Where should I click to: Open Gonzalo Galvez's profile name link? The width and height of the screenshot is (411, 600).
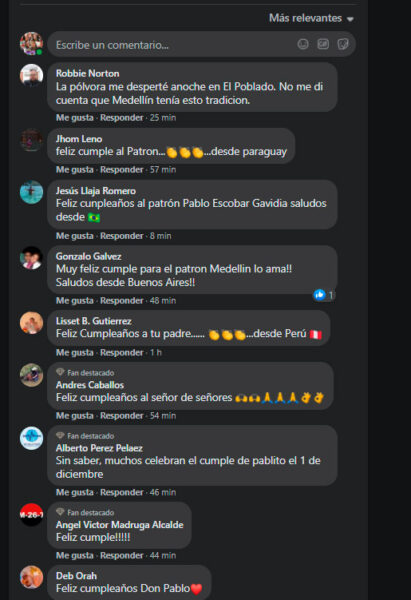point(88,256)
